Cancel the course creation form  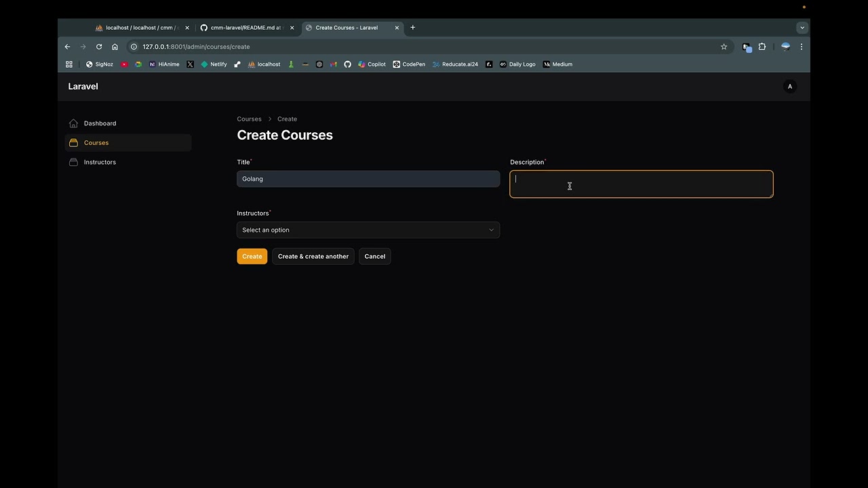375,256
